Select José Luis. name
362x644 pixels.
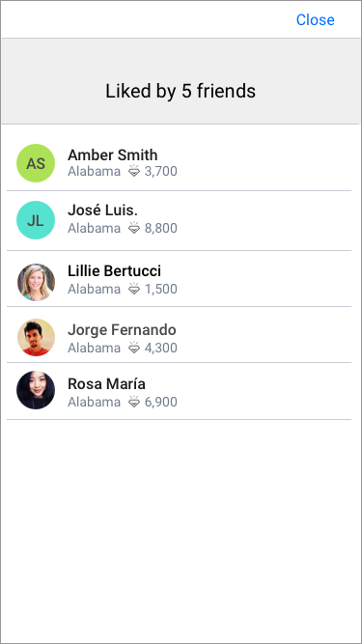pyautogui.click(x=102, y=210)
